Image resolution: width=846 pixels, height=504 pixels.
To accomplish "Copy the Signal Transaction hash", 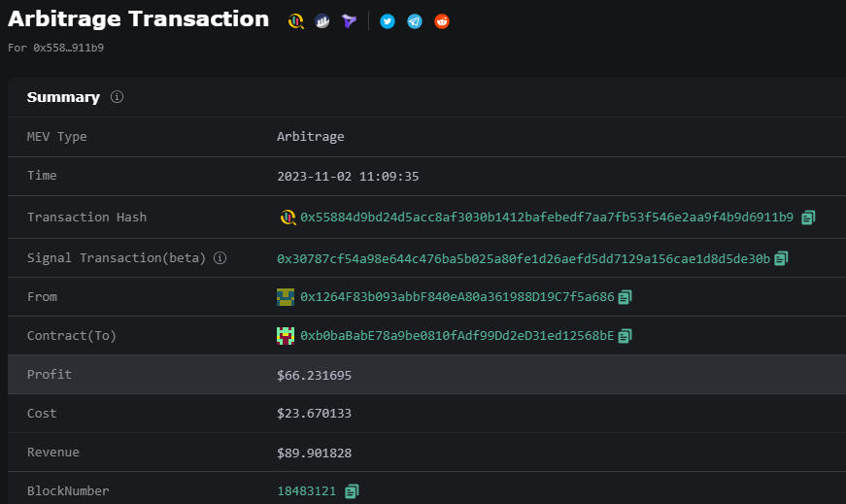I will pos(781,258).
